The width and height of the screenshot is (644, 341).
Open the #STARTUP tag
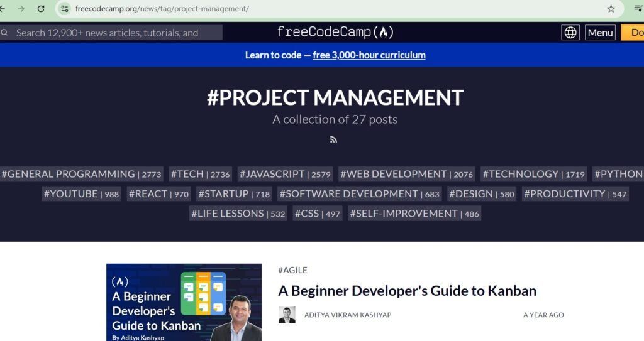click(234, 193)
